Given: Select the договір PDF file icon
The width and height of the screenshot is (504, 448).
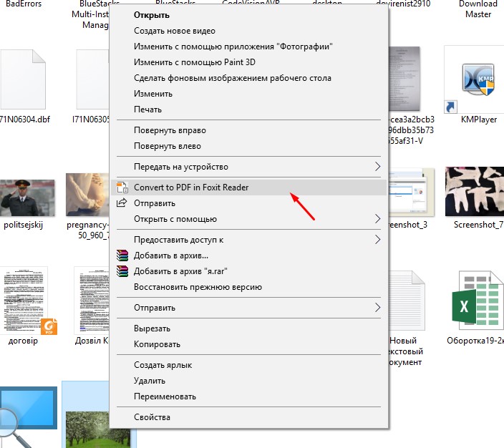Looking at the screenshot, I should 29,301.
